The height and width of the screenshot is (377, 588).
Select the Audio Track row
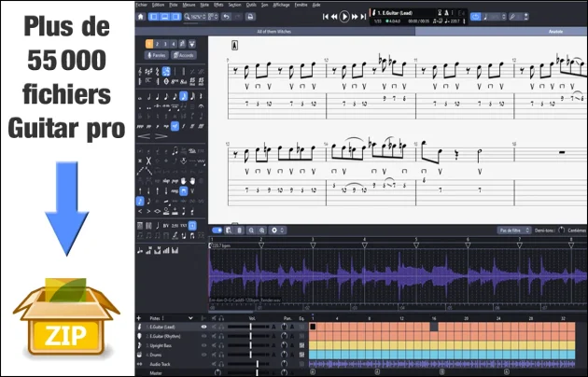coord(221,364)
